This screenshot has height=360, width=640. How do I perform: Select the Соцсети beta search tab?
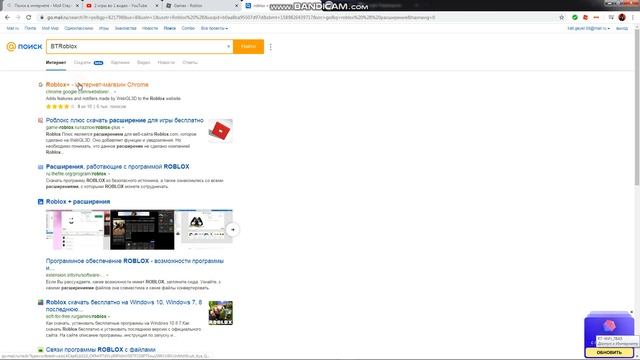[89, 62]
